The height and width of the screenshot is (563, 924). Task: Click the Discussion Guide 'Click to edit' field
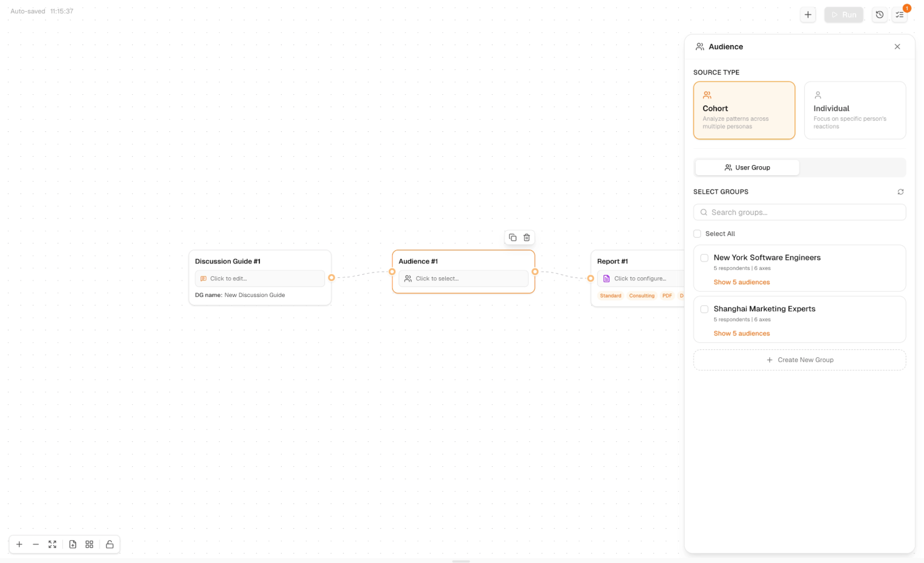(260, 278)
